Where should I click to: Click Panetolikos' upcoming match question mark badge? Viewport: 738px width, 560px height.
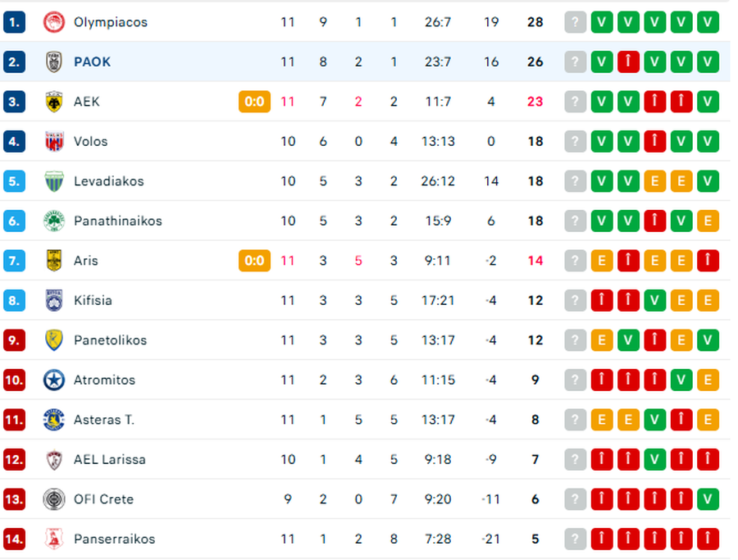click(576, 340)
